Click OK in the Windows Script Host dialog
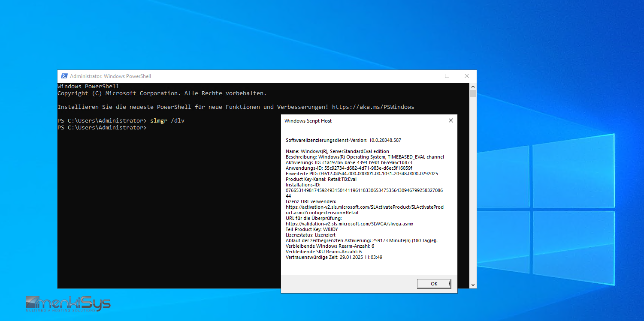644x321 pixels. tap(434, 284)
